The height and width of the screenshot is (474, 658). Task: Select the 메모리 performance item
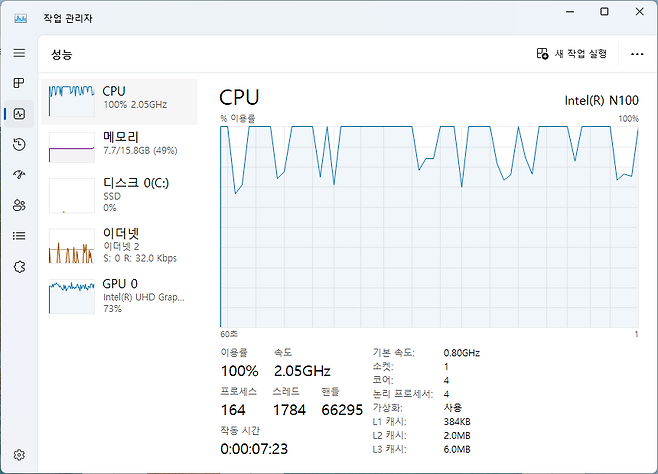tap(120, 143)
